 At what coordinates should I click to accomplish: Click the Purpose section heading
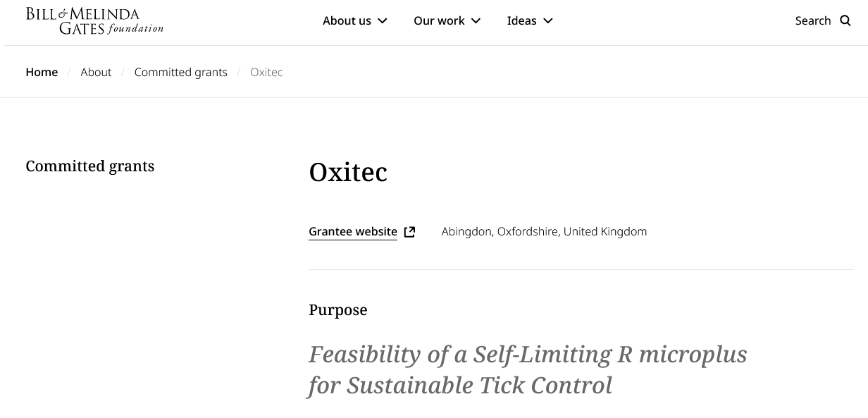(338, 310)
